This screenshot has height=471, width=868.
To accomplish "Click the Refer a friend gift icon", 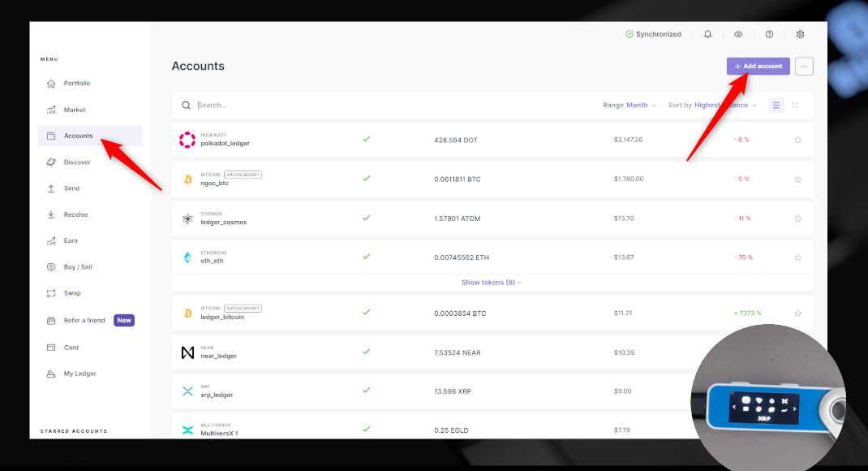I will [51, 320].
